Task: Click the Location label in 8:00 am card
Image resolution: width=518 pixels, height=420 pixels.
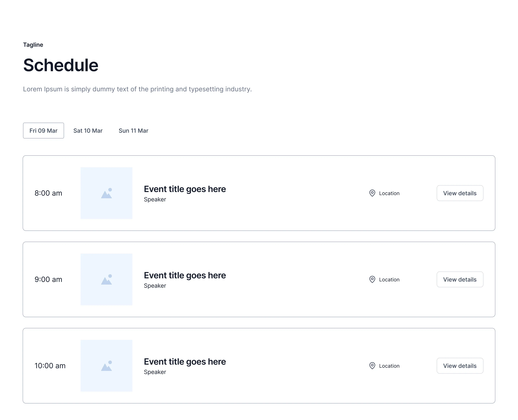Action: point(389,193)
